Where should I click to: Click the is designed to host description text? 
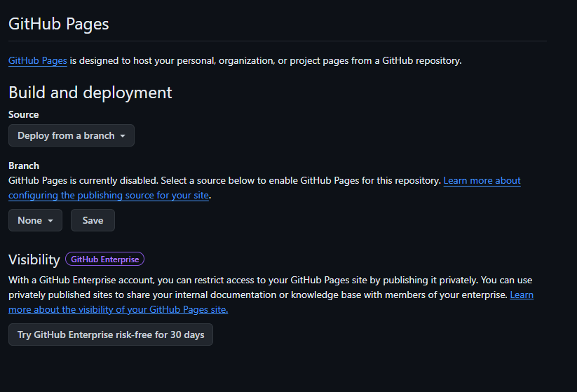pyautogui.click(x=266, y=60)
